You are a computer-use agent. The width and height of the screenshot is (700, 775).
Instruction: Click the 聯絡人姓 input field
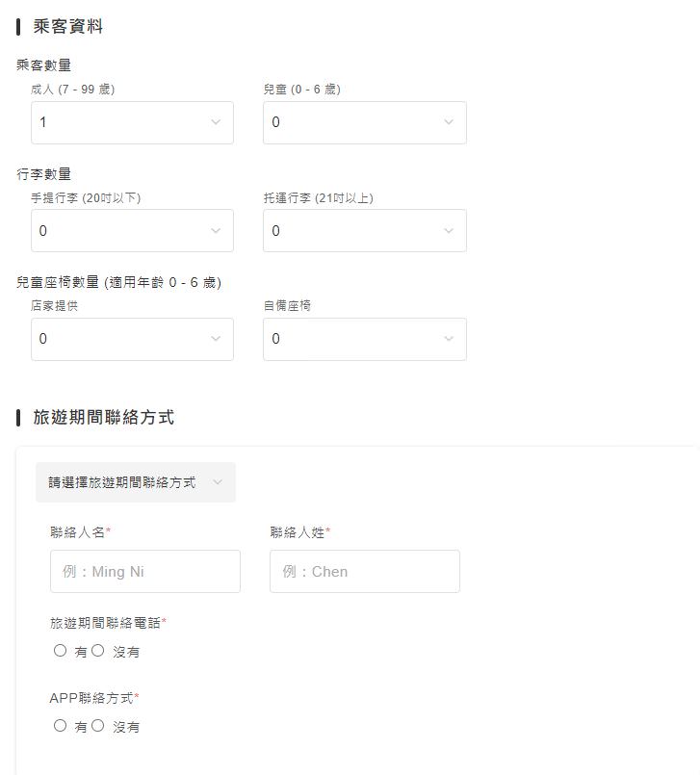pos(364,571)
